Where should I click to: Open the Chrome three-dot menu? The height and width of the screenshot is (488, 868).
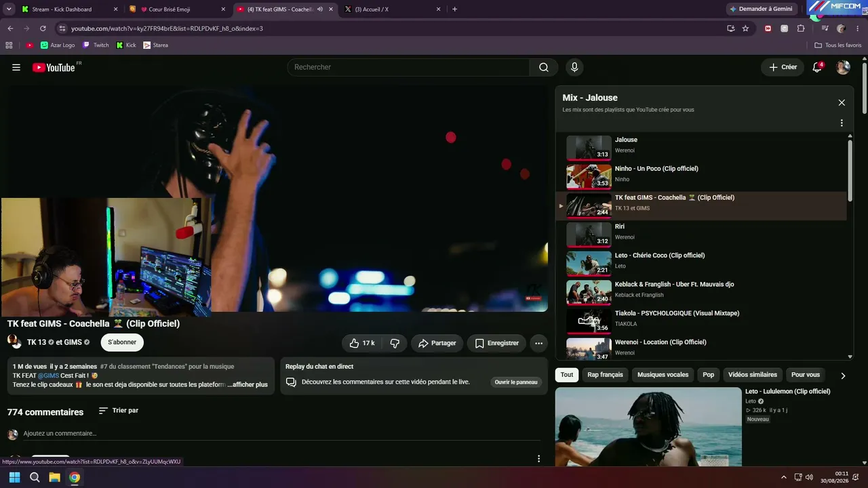coord(858,28)
